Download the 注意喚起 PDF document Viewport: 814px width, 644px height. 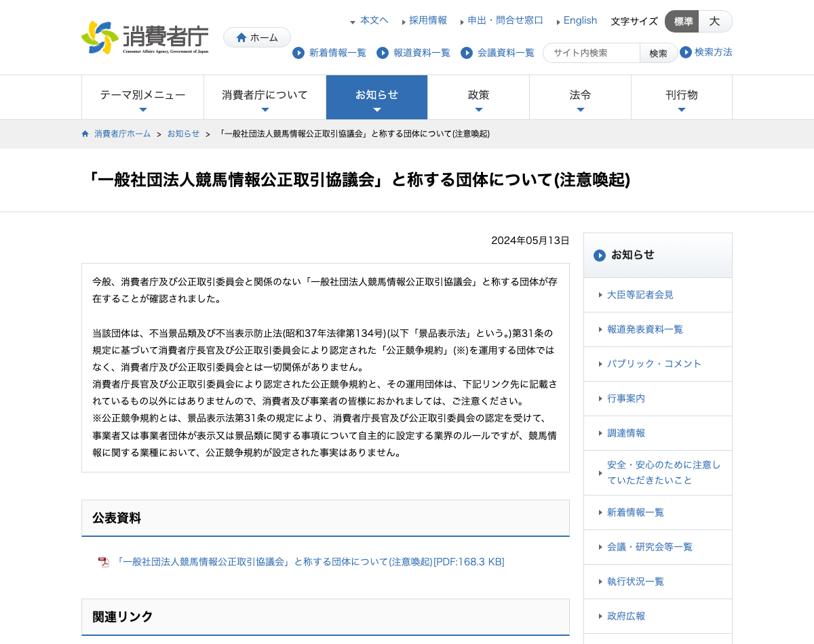[x=309, y=562]
